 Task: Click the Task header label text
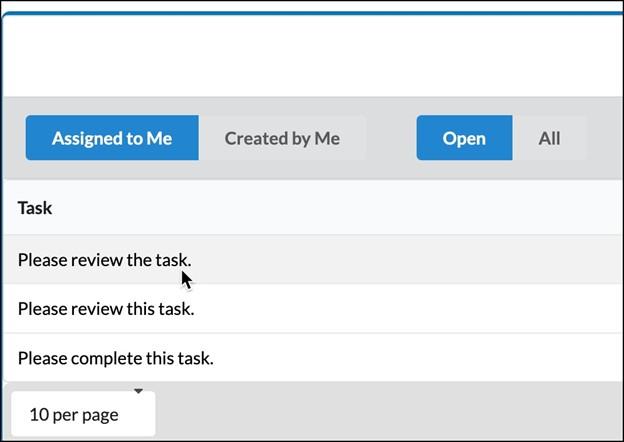pyautogui.click(x=35, y=208)
